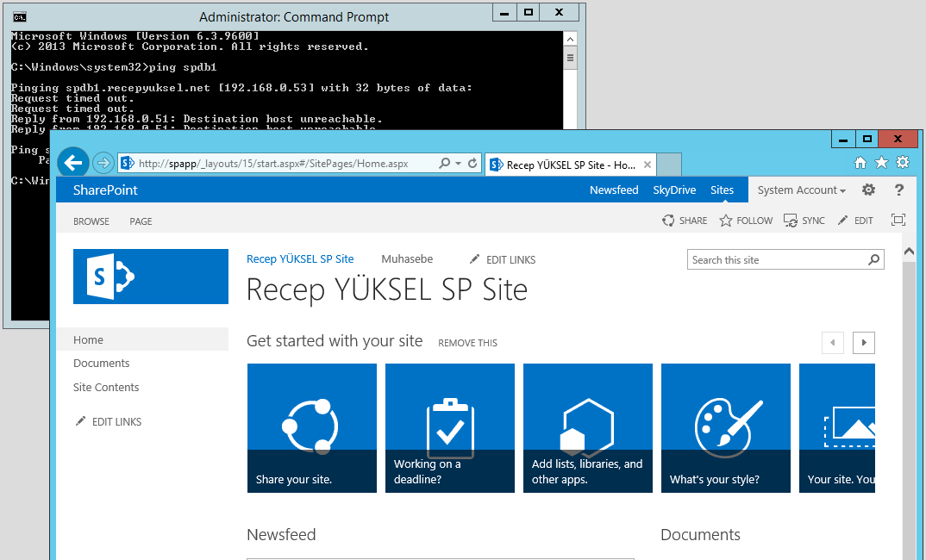Open a new browser tab

coord(669,164)
